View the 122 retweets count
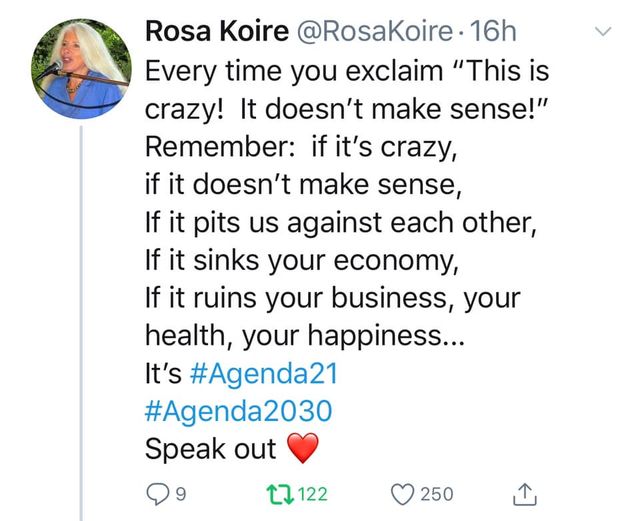The width and height of the screenshot is (640, 521). 312,493
